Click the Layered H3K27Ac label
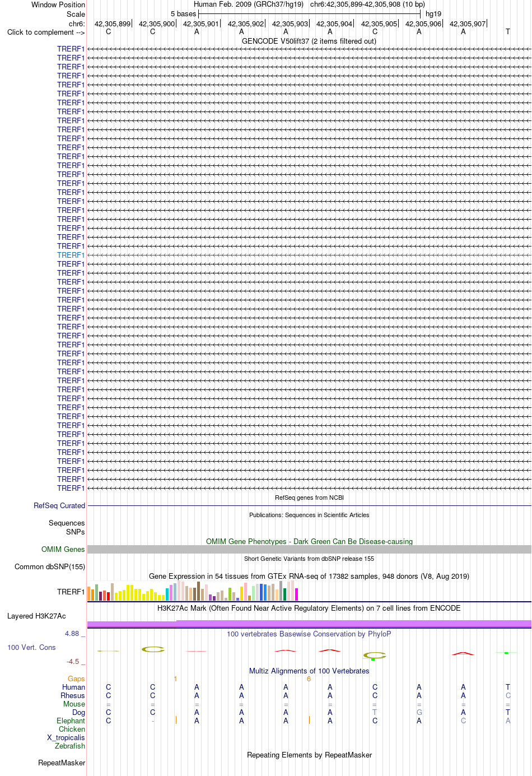532x776 pixels. point(36,616)
